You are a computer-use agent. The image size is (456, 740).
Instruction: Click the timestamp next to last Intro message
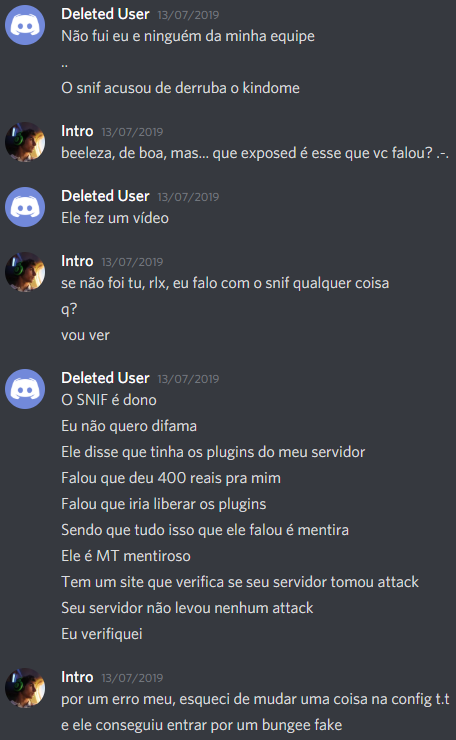pyautogui.click(x=132, y=678)
